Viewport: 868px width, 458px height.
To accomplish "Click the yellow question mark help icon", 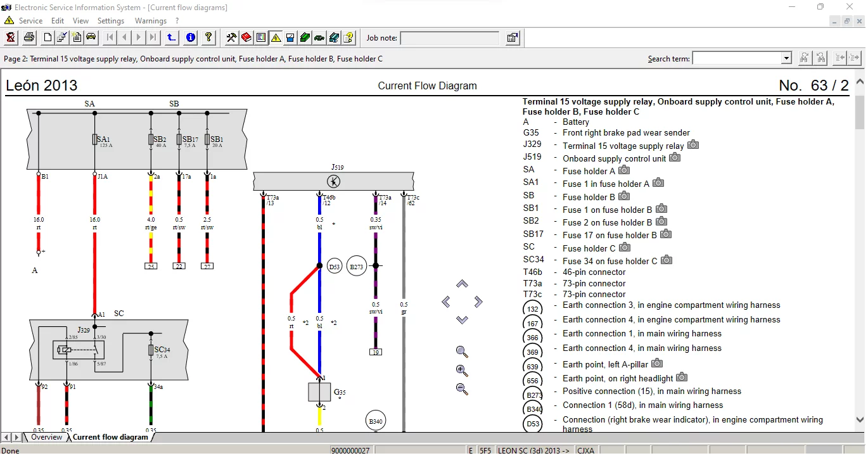I will point(208,38).
